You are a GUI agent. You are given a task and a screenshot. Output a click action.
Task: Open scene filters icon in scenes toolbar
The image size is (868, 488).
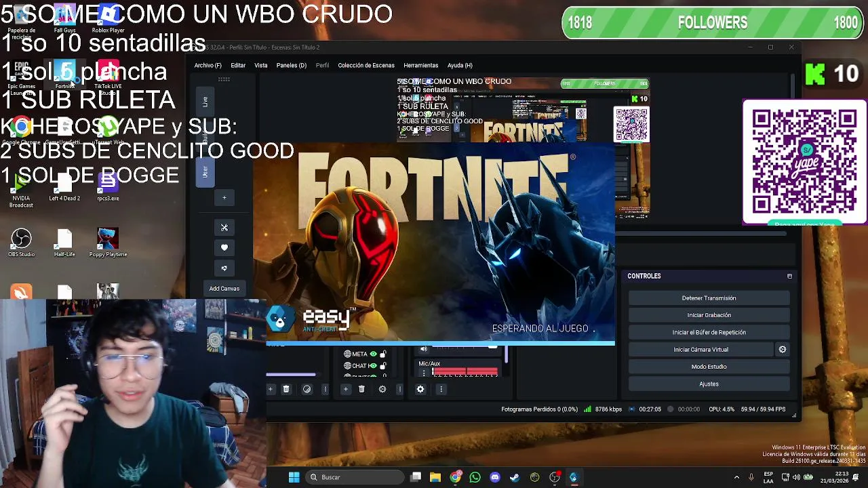tap(307, 389)
